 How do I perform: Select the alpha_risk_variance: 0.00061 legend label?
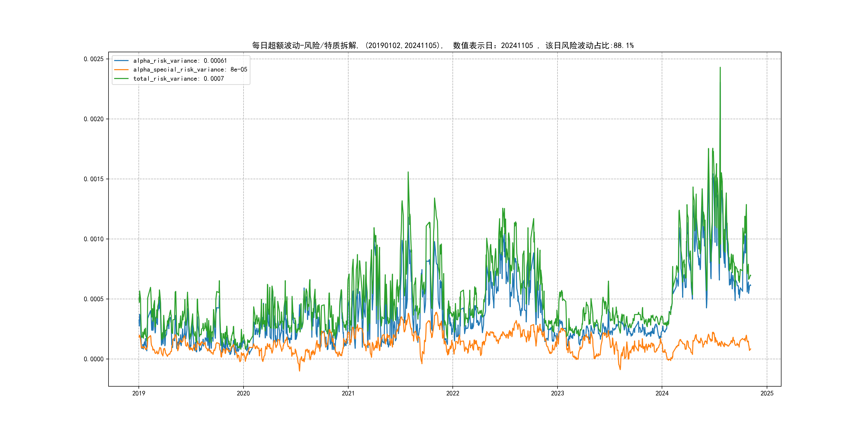click(180, 61)
